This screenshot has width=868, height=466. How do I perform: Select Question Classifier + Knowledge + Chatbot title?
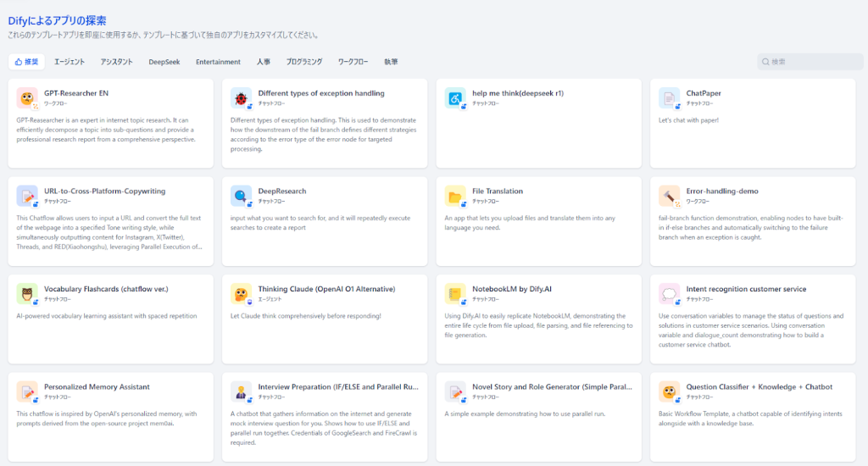point(759,387)
